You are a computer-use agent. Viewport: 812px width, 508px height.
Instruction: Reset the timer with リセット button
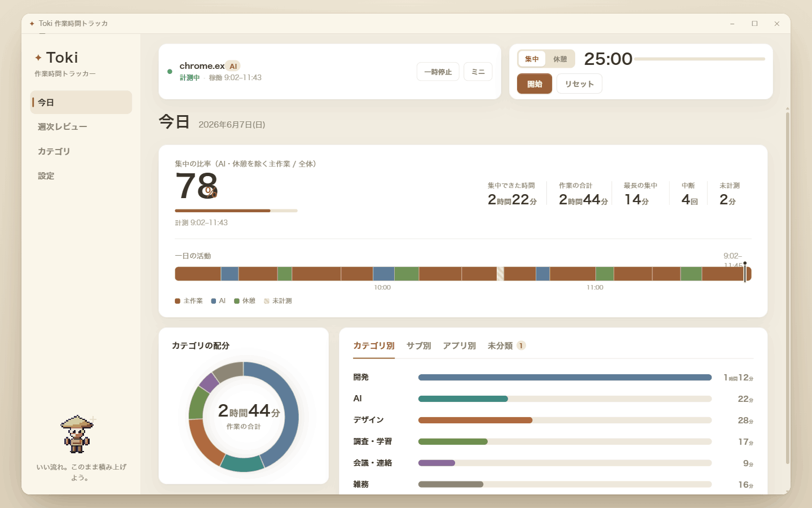coord(580,84)
